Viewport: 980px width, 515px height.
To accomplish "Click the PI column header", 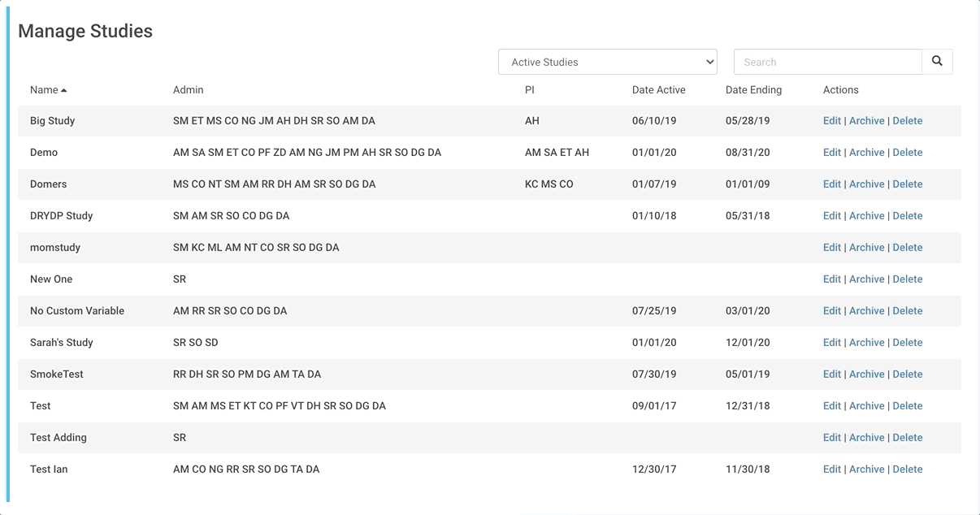I will coord(529,90).
